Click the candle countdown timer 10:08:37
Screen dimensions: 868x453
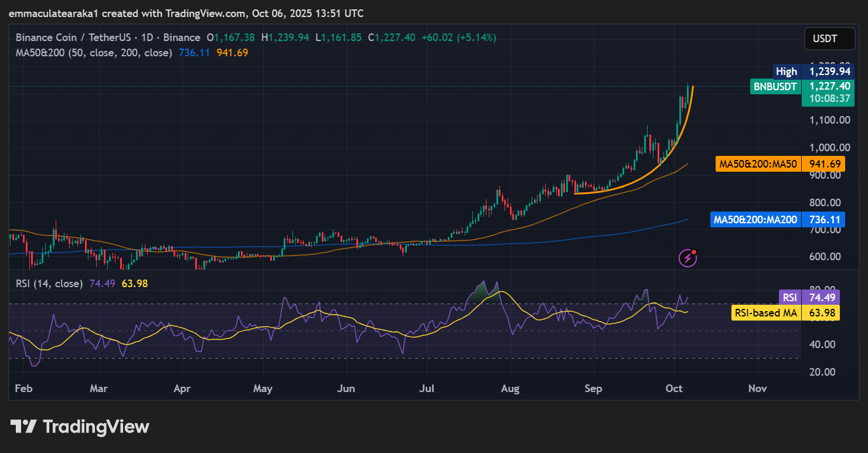pyautogui.click(x=829, y=98)
